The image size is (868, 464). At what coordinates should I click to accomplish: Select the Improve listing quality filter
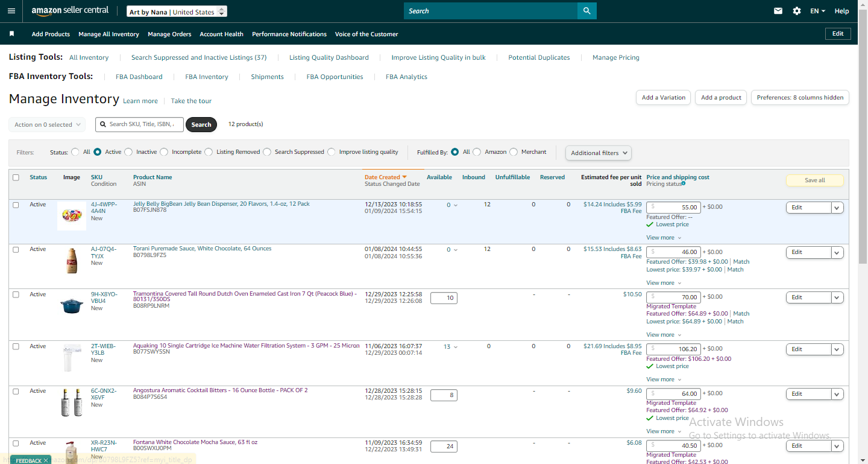point(332,152)
